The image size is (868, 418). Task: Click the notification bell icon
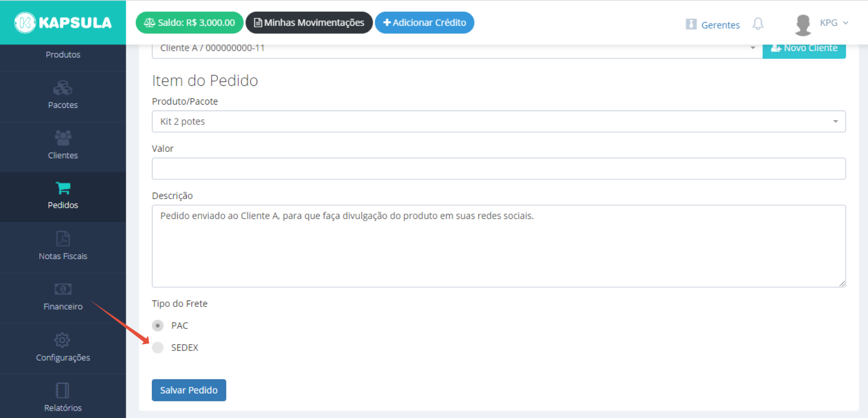758,24
